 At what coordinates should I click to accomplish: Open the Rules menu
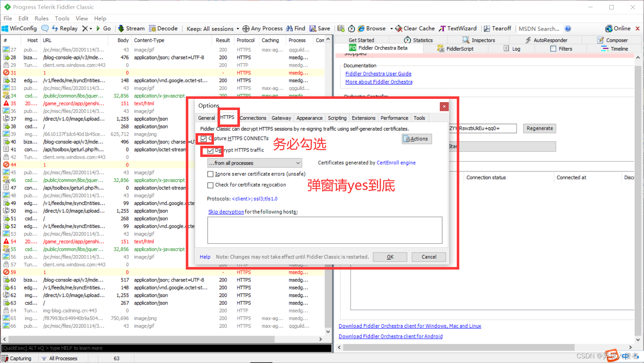point(41,18)
